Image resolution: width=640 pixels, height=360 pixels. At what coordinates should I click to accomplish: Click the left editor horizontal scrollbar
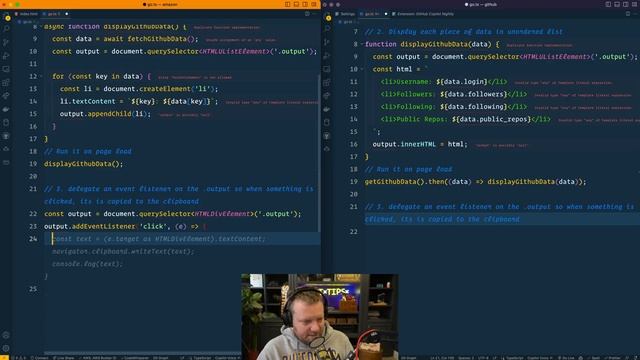(143, 353)
